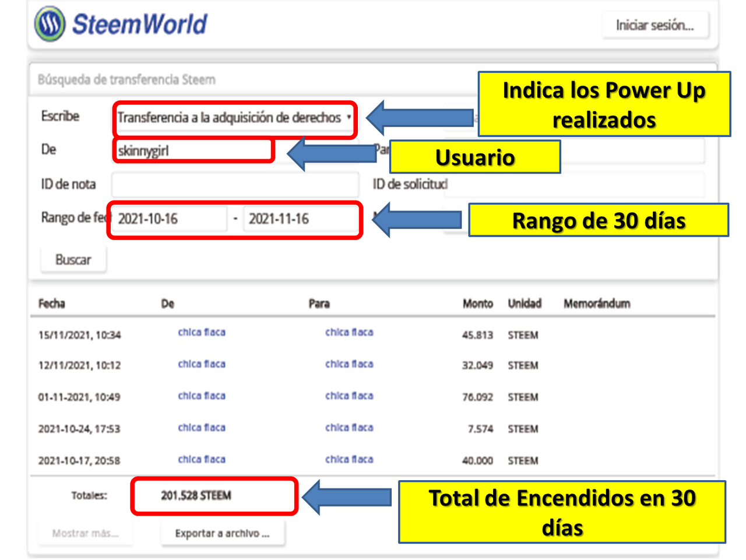The height and width of the screenshot is (560, 746).
Task: Click the Unidad column header
Action: click(525, 304)
